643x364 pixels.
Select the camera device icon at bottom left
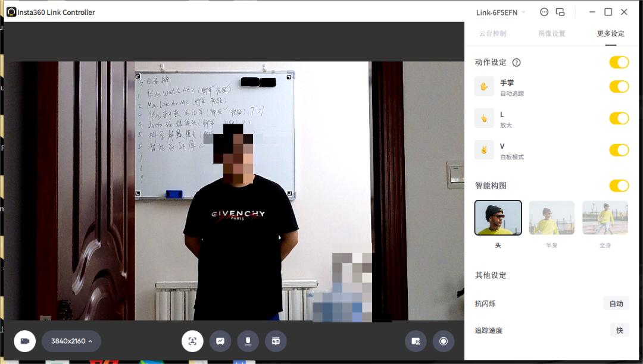pos(24,341)
